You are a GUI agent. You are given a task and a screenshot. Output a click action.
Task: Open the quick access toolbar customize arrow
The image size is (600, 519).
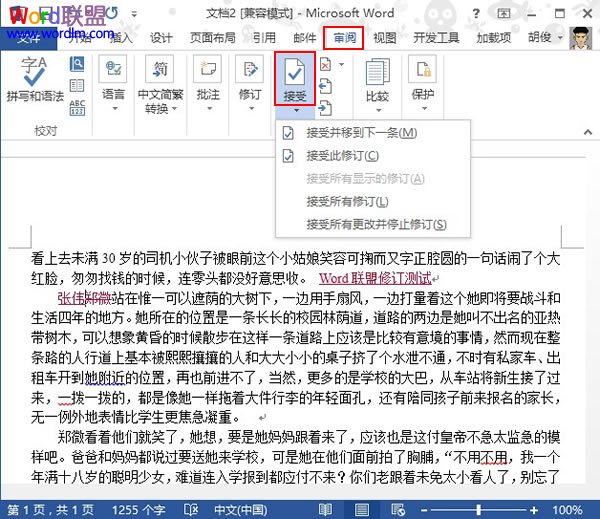(134, 15)
